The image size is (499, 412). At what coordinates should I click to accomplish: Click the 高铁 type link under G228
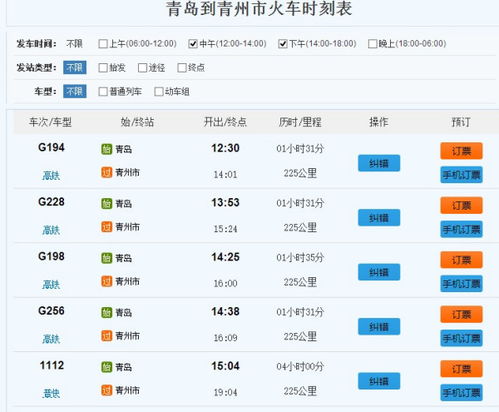coord(51,230)
